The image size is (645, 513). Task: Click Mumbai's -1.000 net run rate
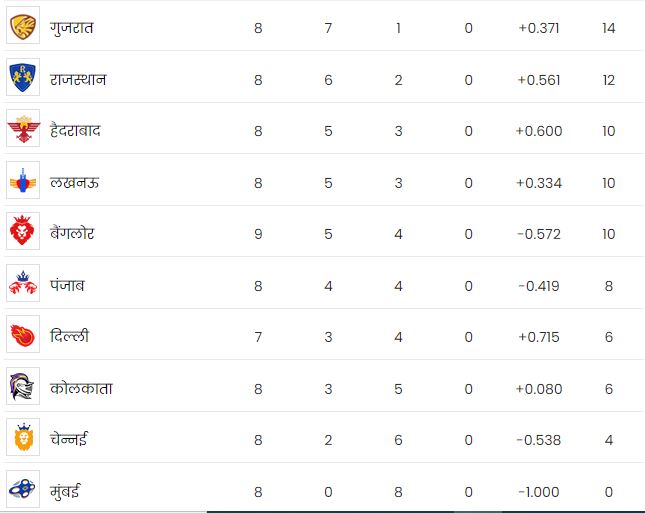tap(538, 492)
